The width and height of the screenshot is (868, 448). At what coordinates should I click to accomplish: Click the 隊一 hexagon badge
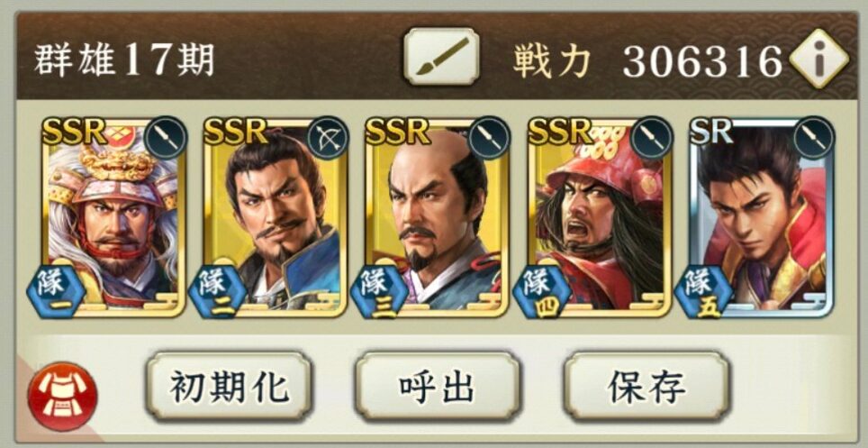55,292
